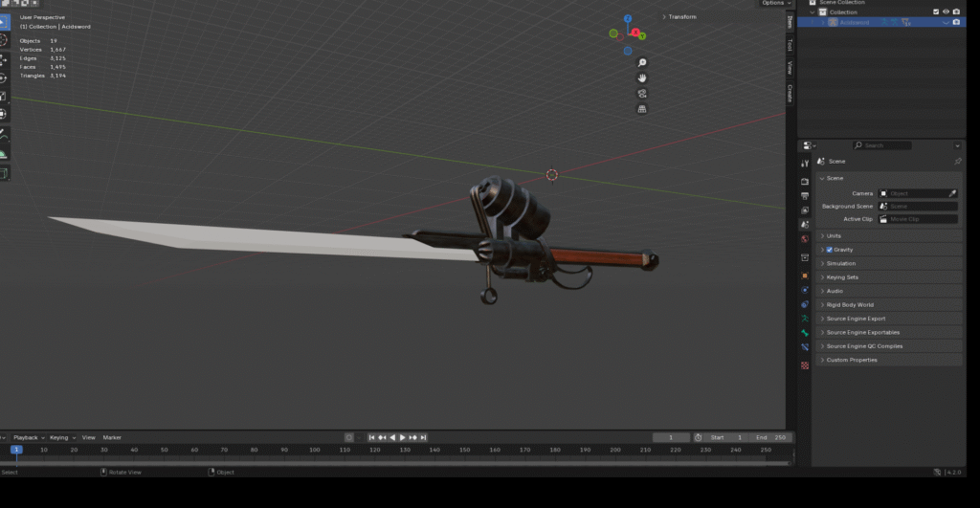Open the Playback dropdown in timeline

[x=29, y=437]
